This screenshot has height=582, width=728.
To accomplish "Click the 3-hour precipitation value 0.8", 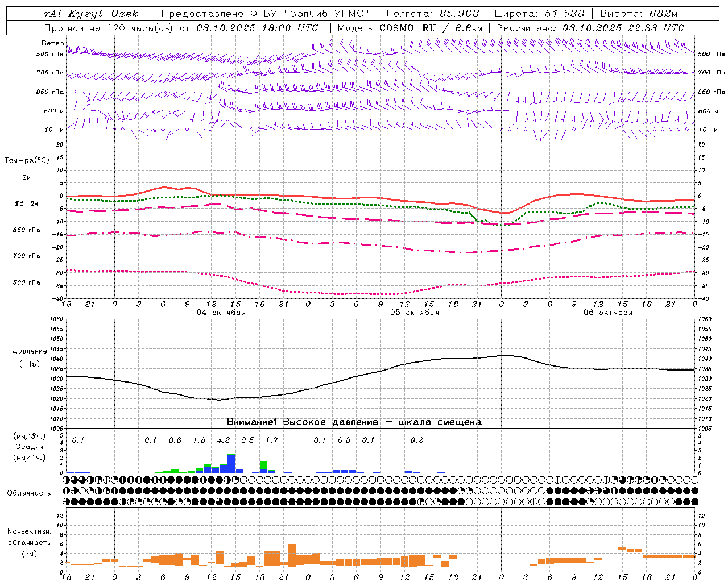I will pos(344,440).
